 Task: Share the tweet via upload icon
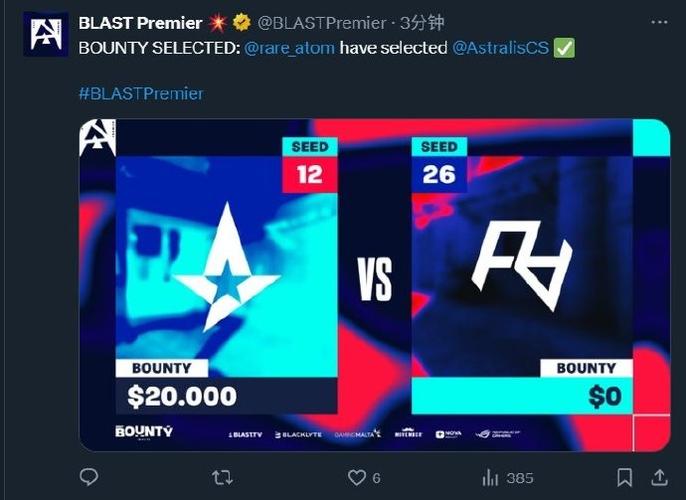point(658,477)
